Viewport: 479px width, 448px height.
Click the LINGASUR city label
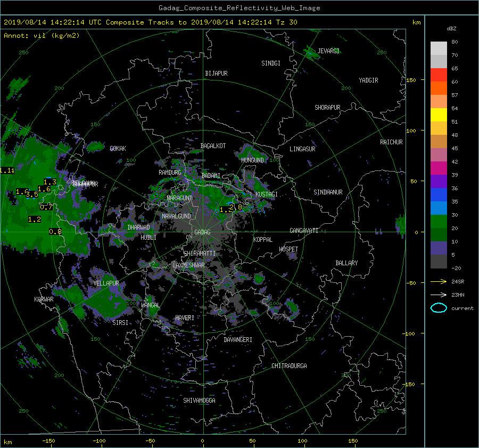(x=302, y=149)
